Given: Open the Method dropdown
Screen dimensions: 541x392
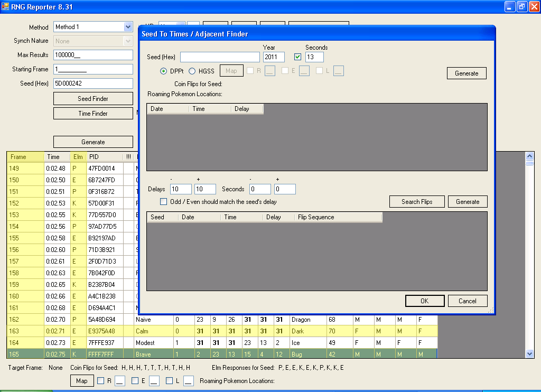Looking at the screenshot, I should click(x=128, y=27).
